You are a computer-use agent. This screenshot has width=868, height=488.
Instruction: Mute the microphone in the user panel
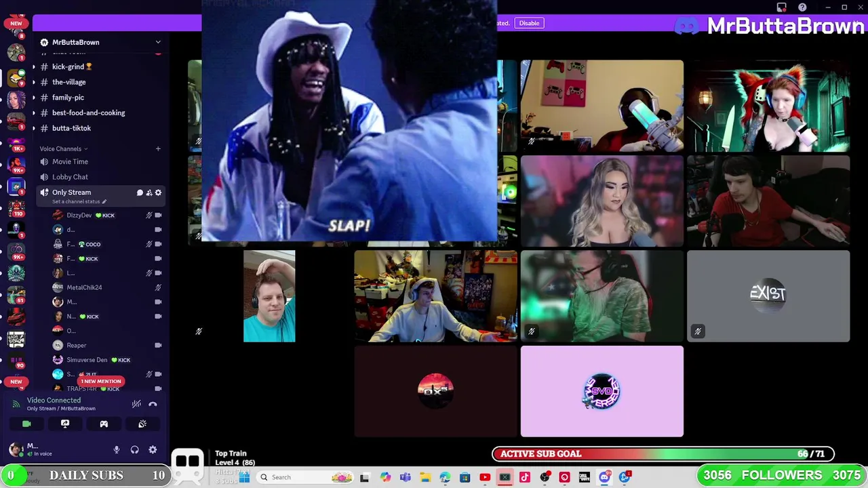tap(117, 449)
